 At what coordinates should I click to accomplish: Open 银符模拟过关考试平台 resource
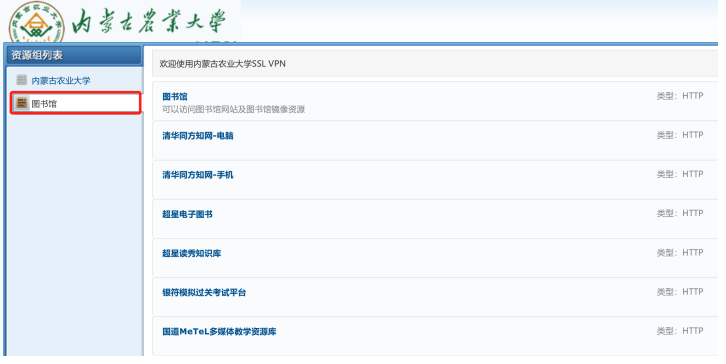pos(204,293)
